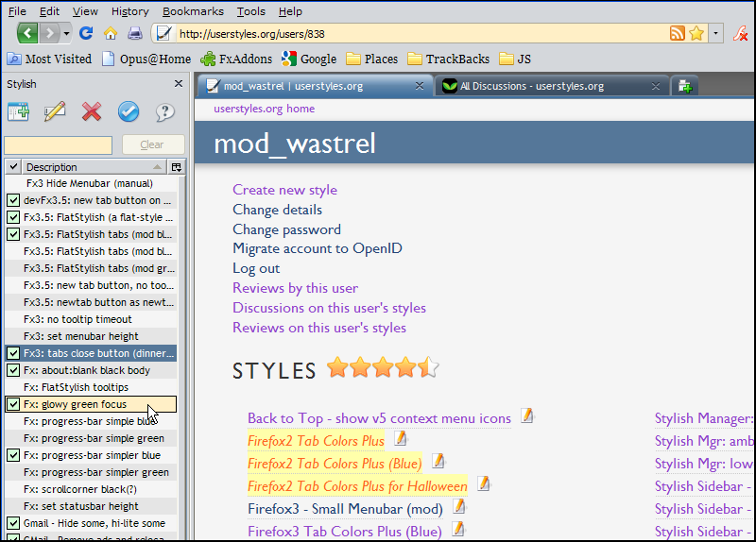Screen dimensions: 756x542
Task: Open the column picker icon in list header
Action: [177, 167]
